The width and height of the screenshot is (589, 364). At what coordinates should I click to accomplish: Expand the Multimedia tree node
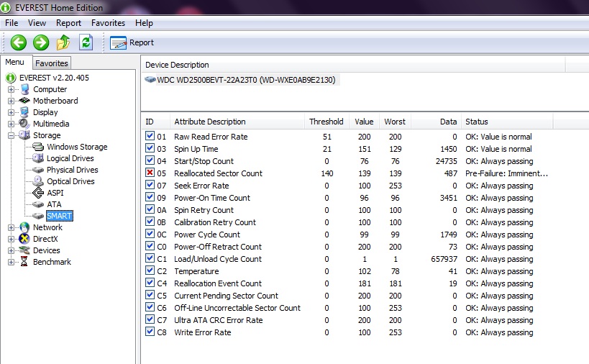click(11, 124)
